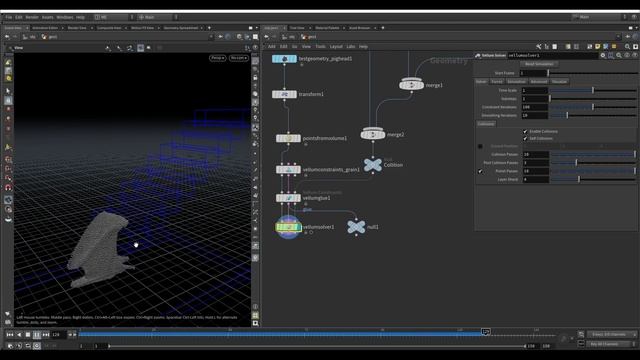Open the gear menu in vellumsolver1 parameter header
Viewport: 640px width, 360px height.
(603, 55)
